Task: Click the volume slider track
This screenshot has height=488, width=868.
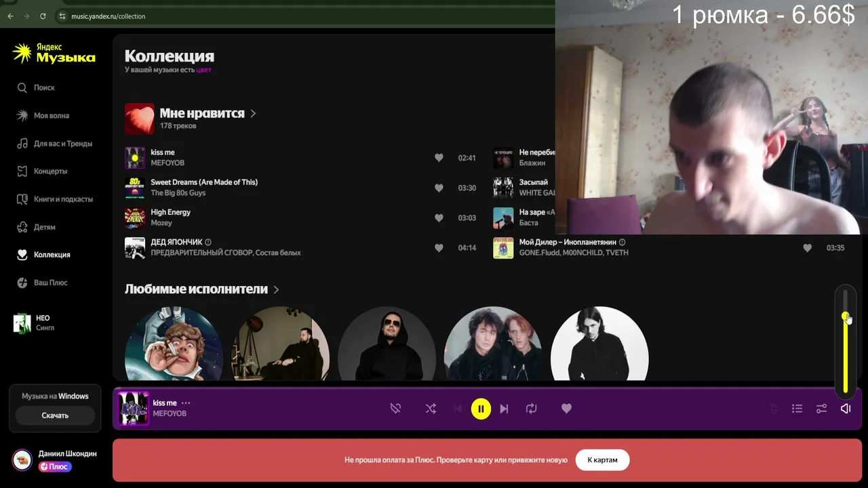Action: (845, 341)
